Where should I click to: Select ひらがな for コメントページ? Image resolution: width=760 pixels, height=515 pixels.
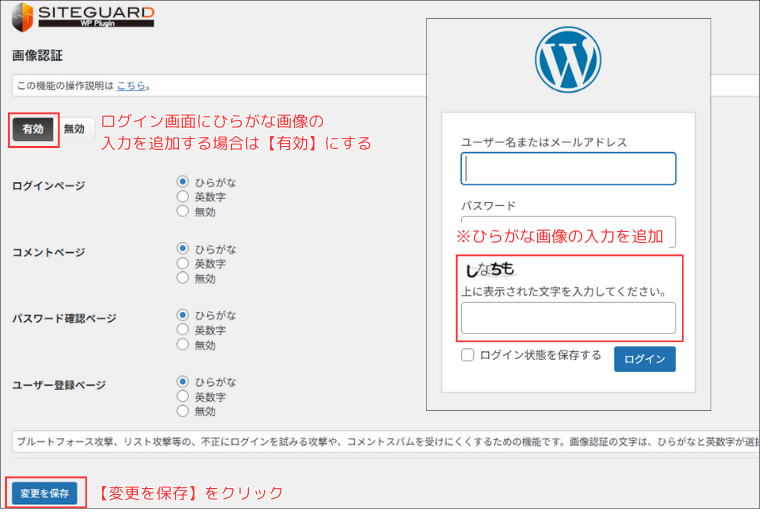pyautogui.click(x=183, y=249)
